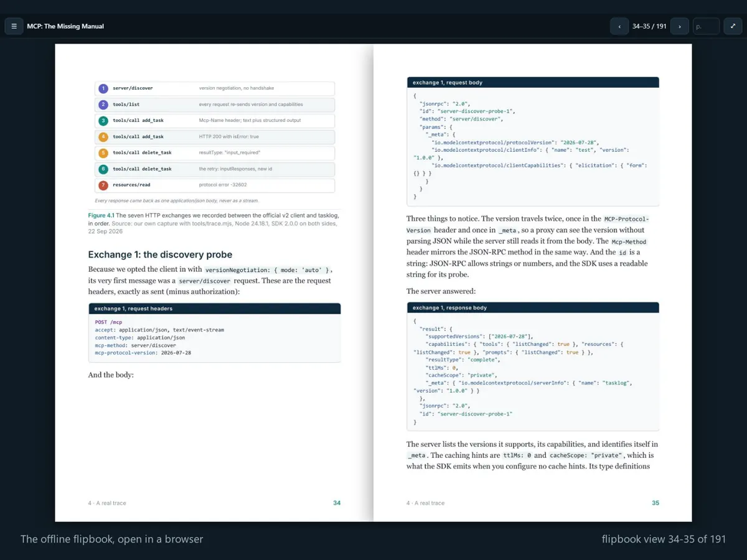Click the "exchange 1, request headers" code header
The height and width of the screenshot is (560, 747).
[215, 309]
